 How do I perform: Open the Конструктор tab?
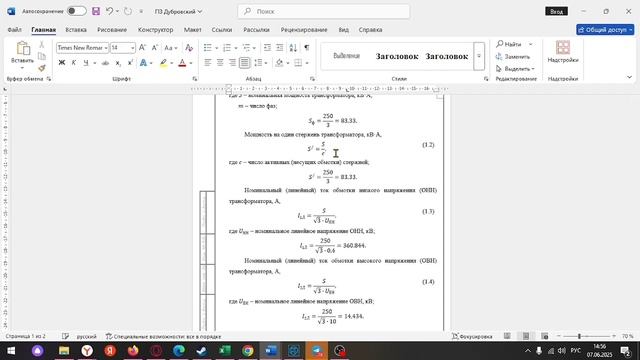click(x=156, y=30)
